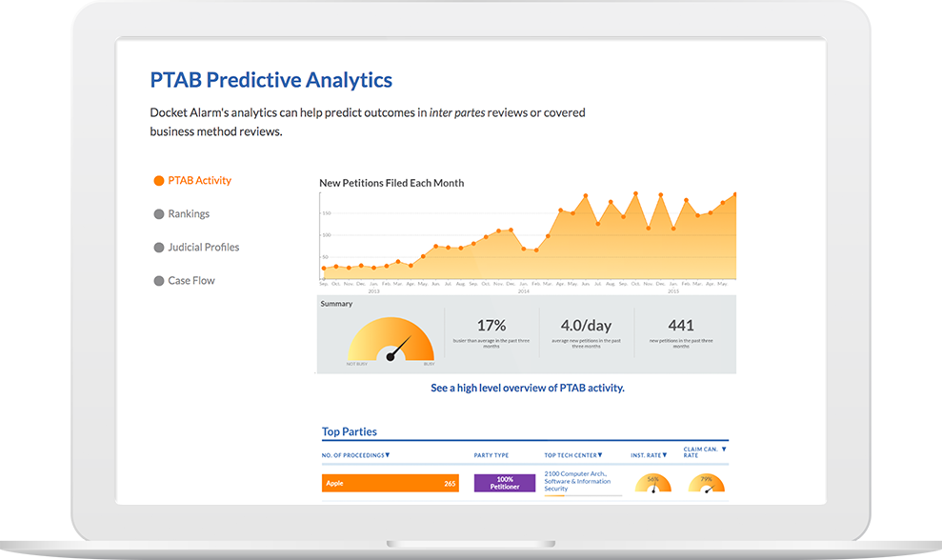Click the orange Apple proceedings bar
Screen dimensions: 942x560
391,483
